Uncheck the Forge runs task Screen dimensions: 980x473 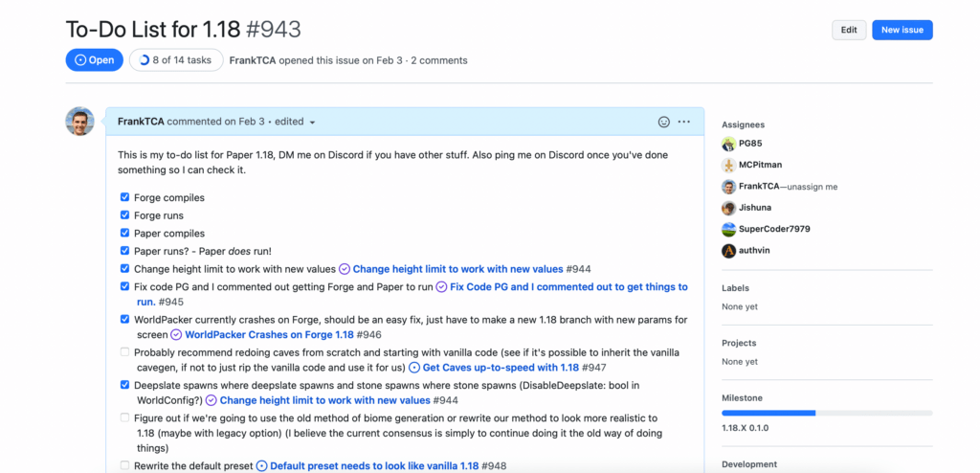[x=125, y=215]
